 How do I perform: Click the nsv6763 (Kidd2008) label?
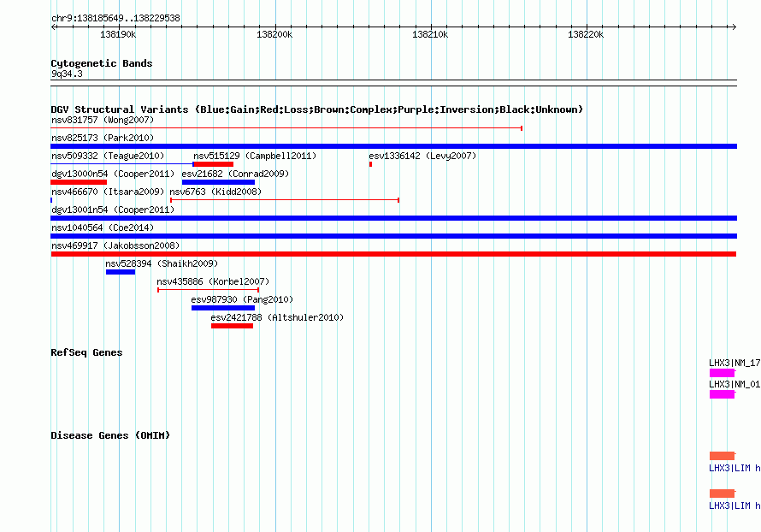[215, 192]
